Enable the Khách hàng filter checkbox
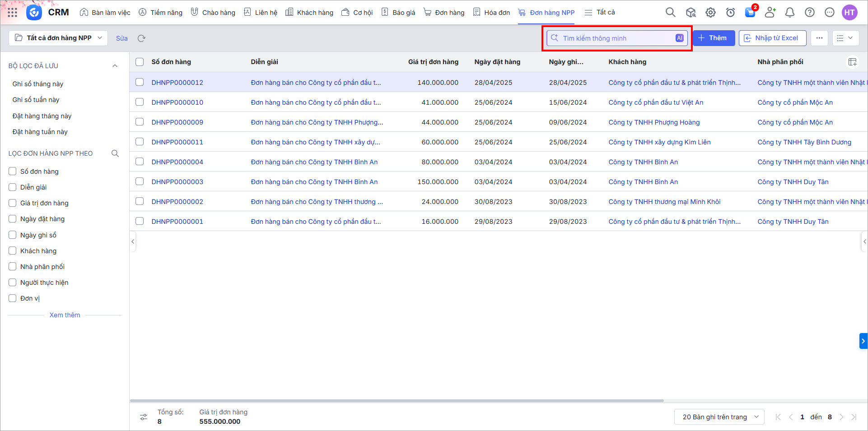 pos(13,250)
